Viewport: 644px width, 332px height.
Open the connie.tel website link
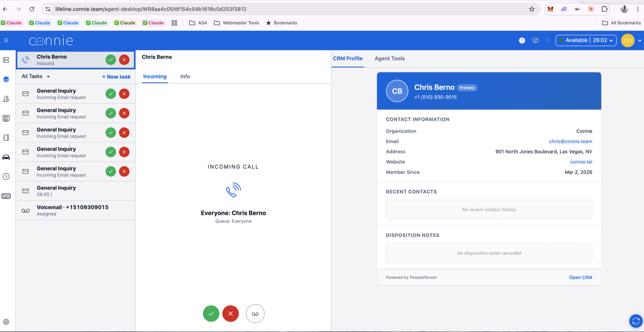pyautogui.click(x=581, y=162)
